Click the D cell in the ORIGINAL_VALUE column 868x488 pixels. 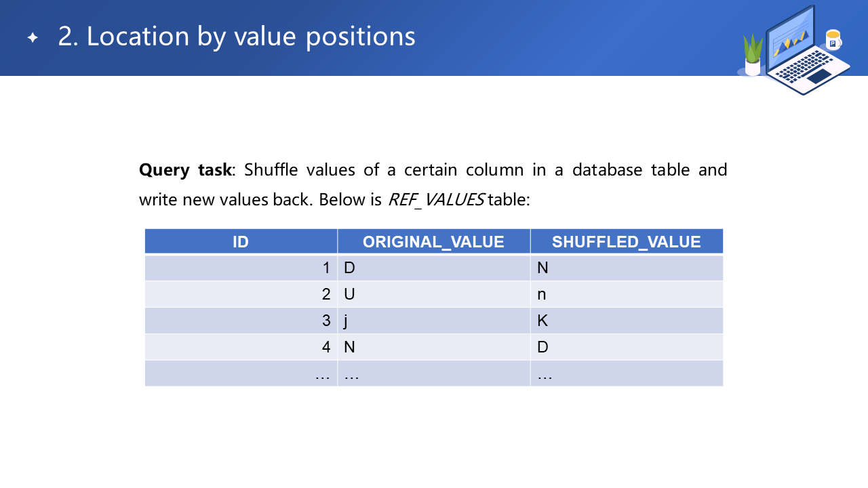click(433, 268)
